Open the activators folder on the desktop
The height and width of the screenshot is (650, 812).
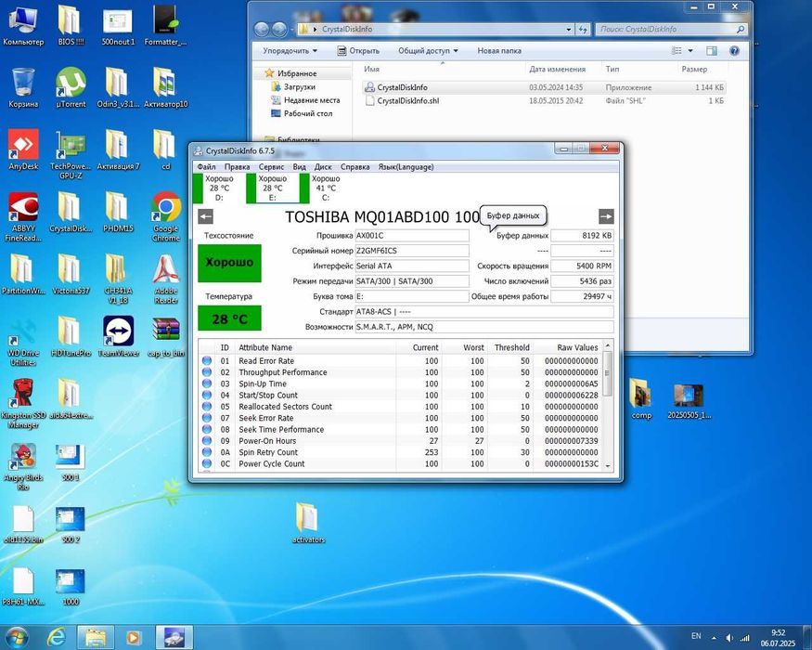[308, 523]
